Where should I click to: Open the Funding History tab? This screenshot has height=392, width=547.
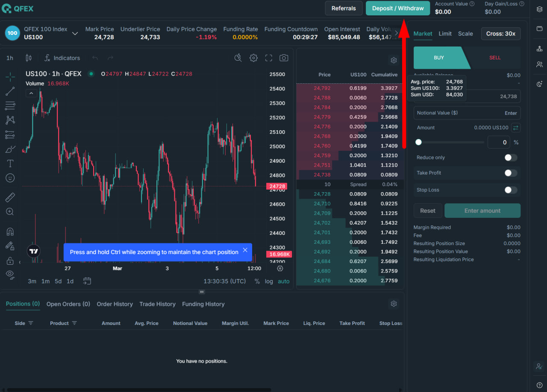[203, 304]
